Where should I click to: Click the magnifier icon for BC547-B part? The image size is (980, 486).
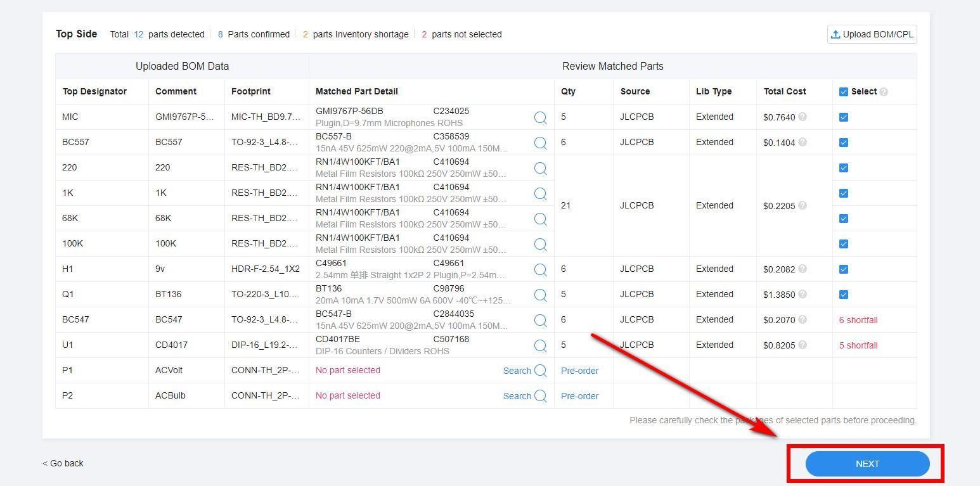[x=540, y=320]
